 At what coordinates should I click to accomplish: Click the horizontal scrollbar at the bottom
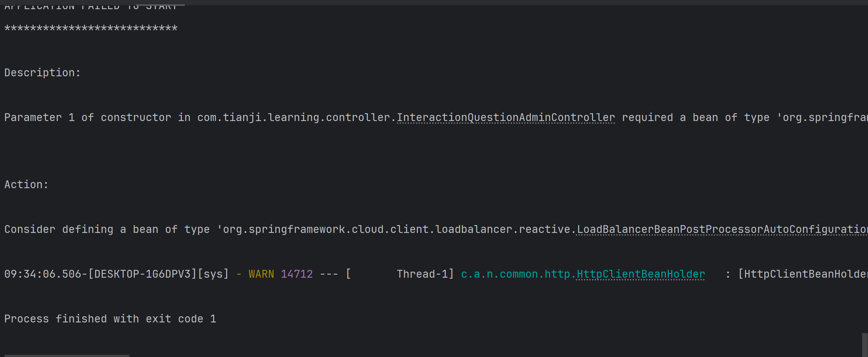67,356
